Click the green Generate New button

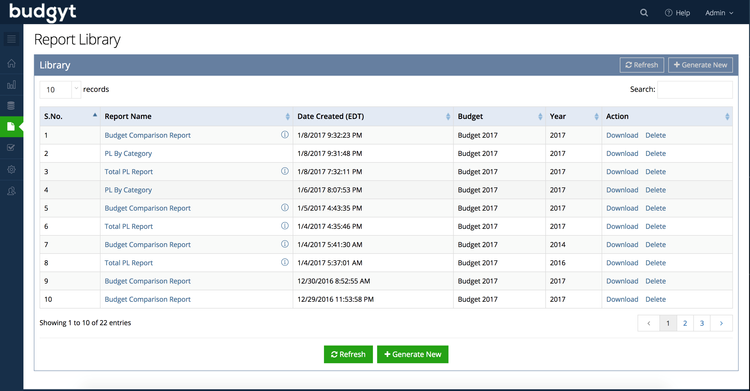click(412, 354)
